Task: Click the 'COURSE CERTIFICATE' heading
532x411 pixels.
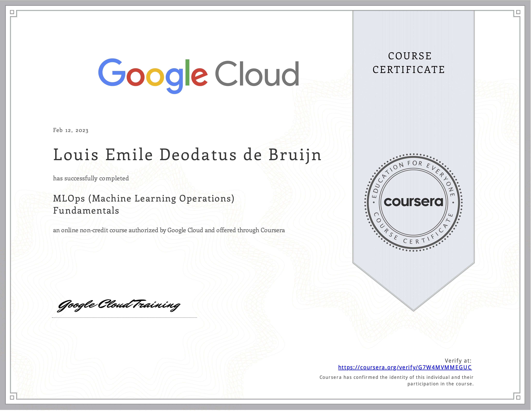Action: (409, 63)
